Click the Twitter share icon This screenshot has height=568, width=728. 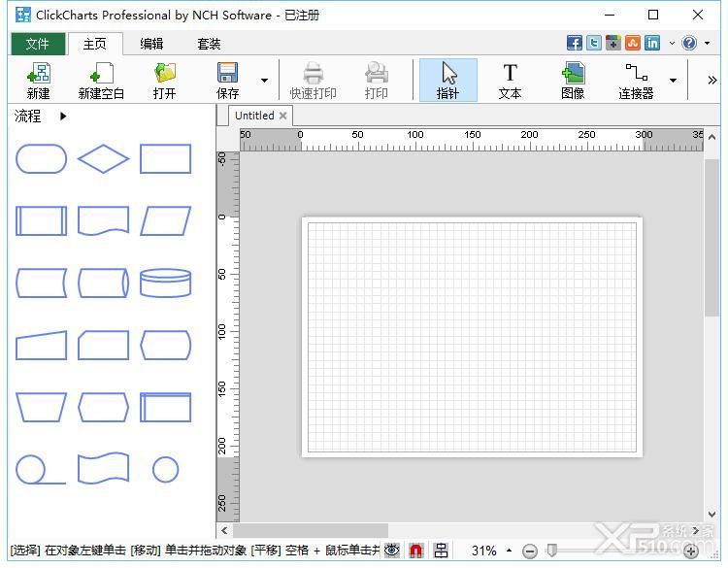(594, 43)
